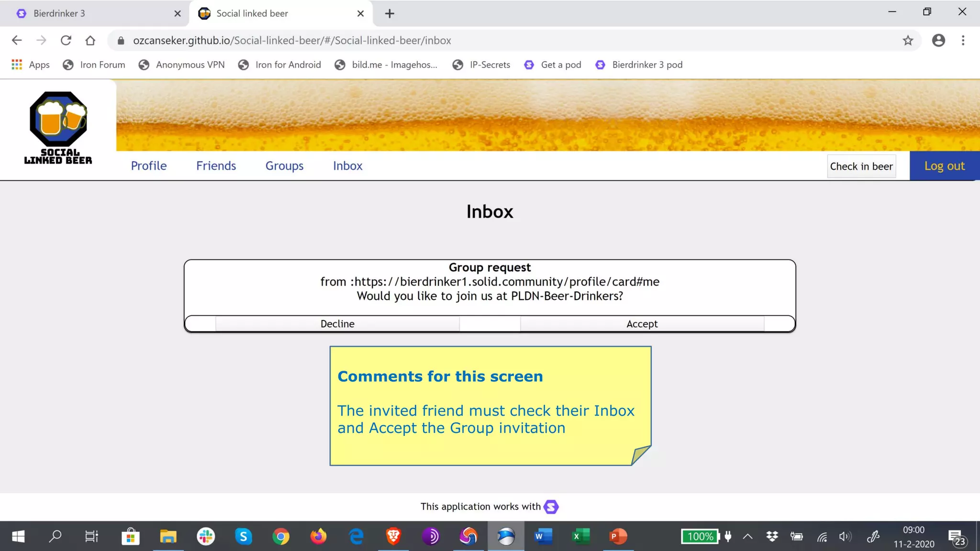Reload the current page
Viewport: 980px width, 551px height.
[66, 41]
